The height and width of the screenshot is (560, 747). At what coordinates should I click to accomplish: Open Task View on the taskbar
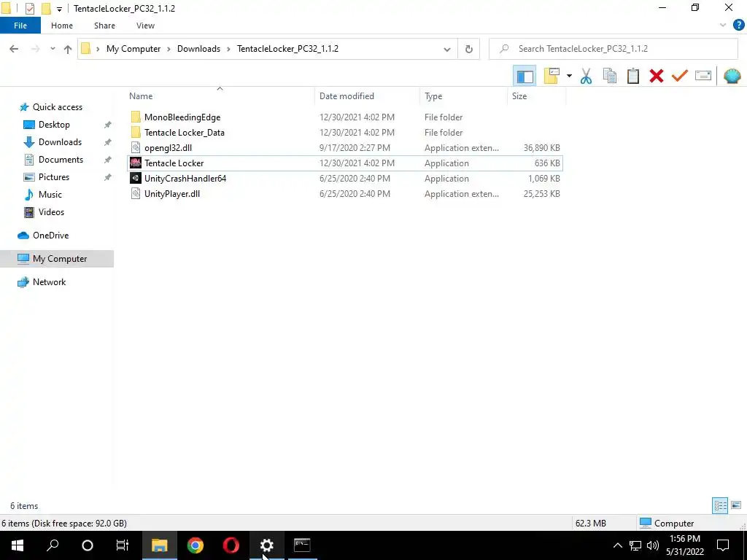point(123,545)
